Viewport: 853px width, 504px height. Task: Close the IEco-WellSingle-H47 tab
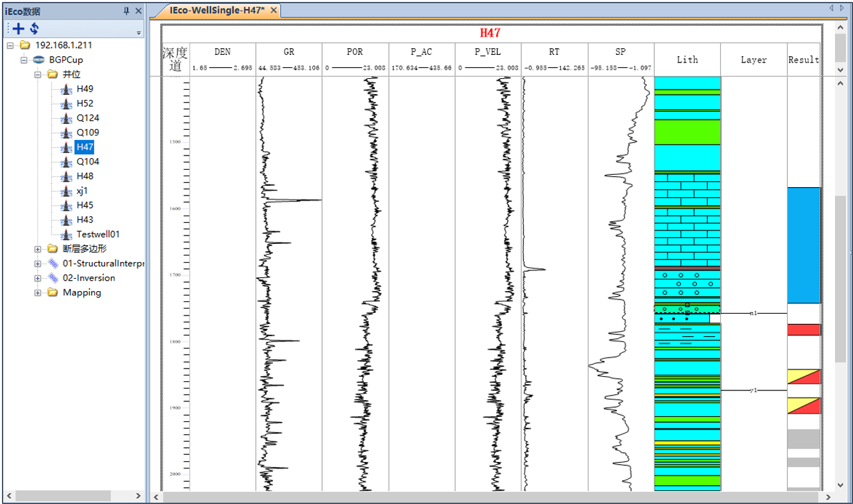(274, 10)
